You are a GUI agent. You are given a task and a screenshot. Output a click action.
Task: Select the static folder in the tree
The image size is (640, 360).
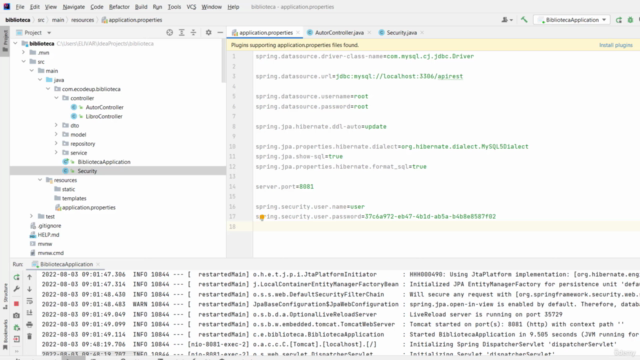tap(68, 189)
